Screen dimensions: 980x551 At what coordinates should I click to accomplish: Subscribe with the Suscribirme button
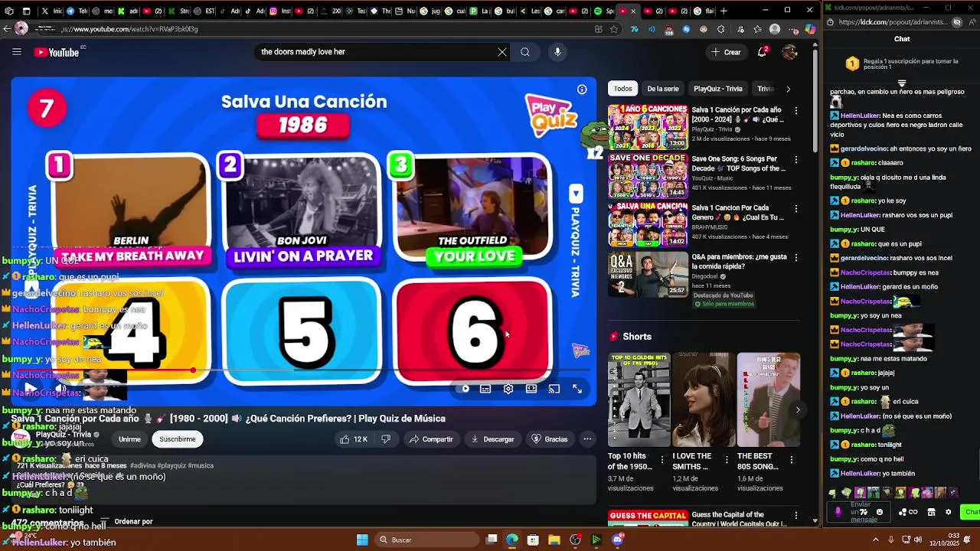[x=178, y=439]
